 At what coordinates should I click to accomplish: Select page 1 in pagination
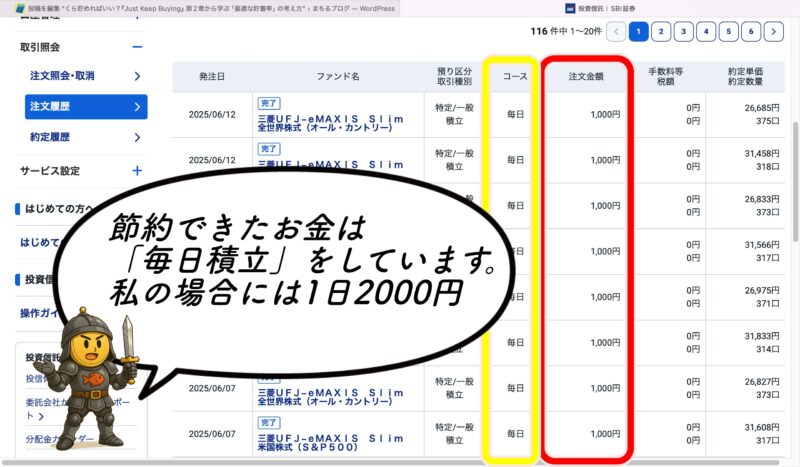(x=639, y=32)
